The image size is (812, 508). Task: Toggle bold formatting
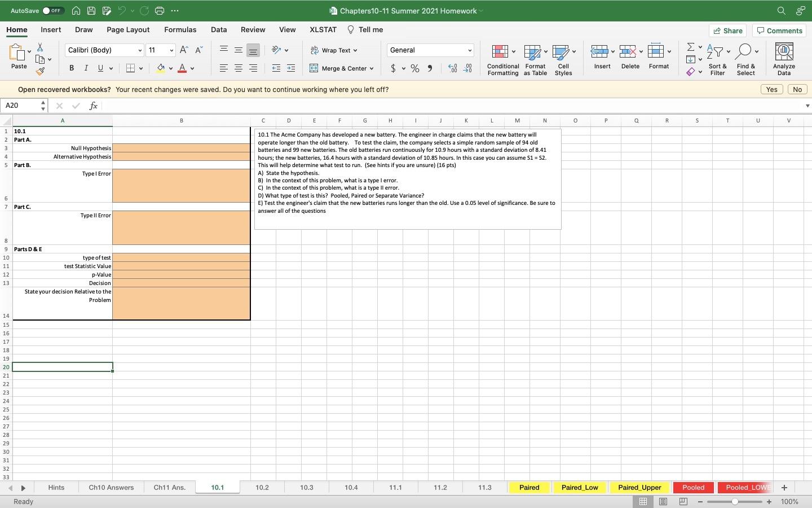72,68
